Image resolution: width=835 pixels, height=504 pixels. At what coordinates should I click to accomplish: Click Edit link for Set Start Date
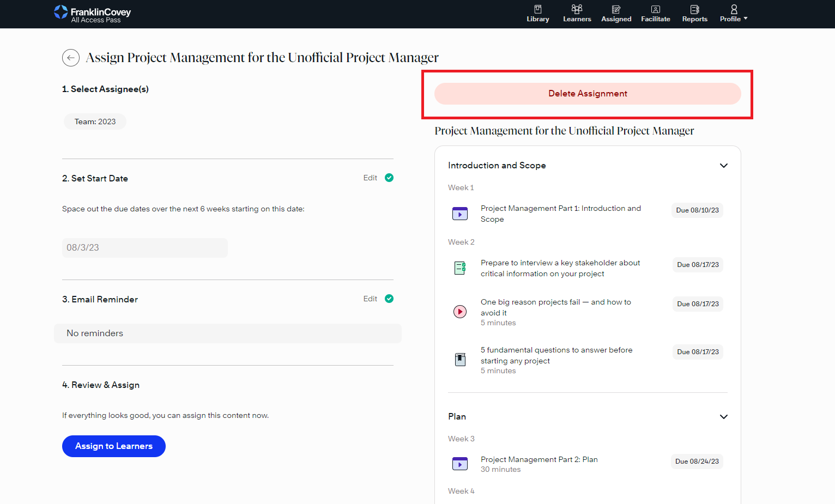click(x=370, y=178)
